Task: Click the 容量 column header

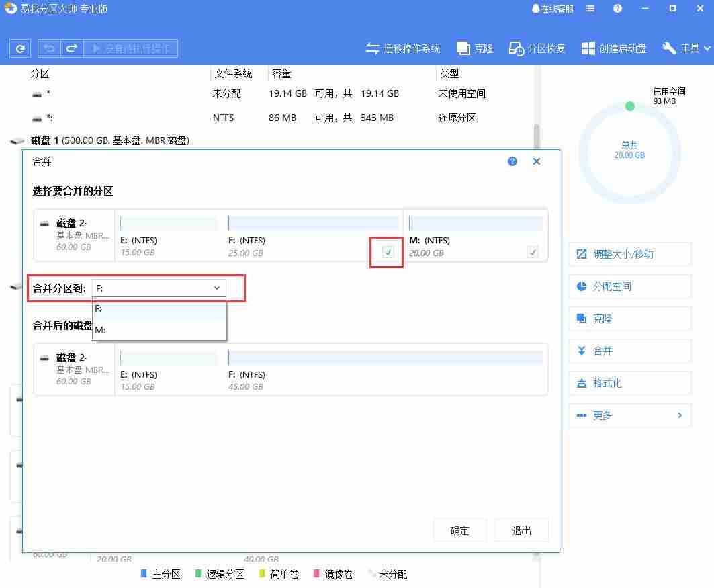Action: (281, 74)
